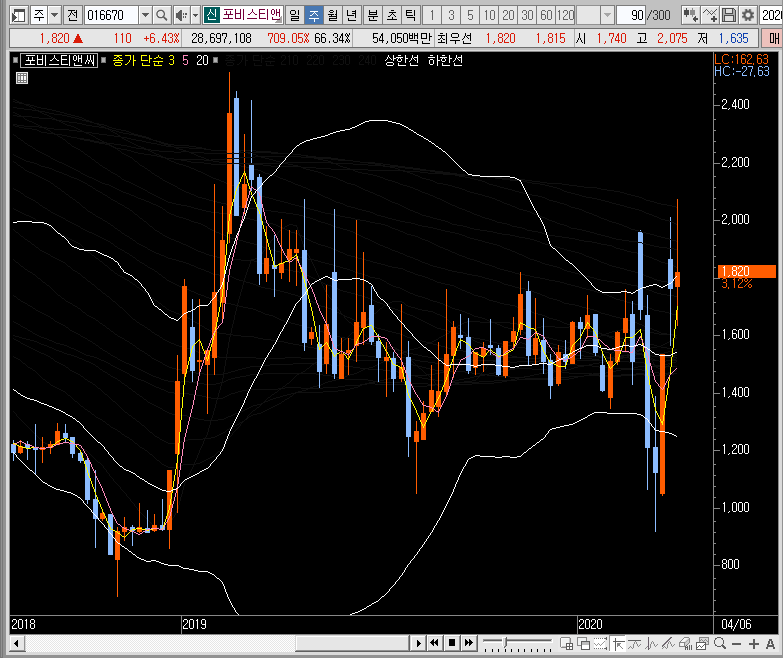Click the minus zoom-out icon
Viewport: 783px width, 658px height.
point(737,644)
